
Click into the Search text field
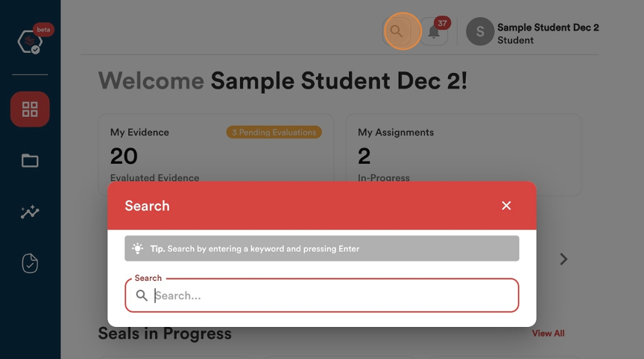click(x=322, y=296)
